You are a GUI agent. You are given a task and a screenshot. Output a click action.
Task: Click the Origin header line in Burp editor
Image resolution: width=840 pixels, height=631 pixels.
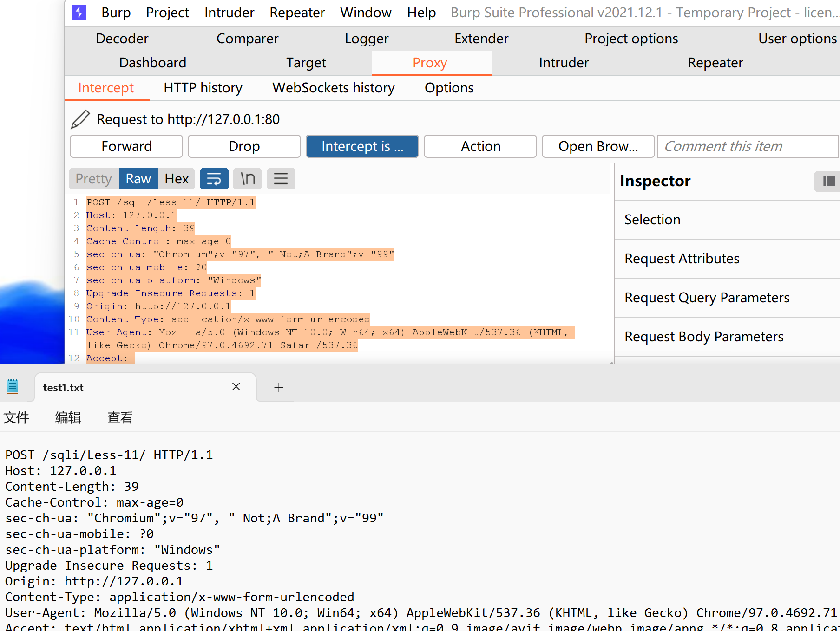158,306
